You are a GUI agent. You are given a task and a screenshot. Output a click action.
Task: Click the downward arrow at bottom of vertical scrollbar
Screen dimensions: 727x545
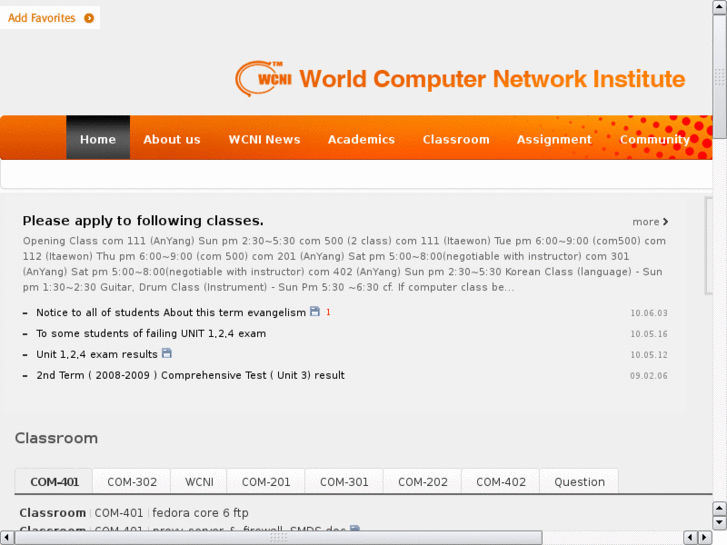(x=719, y=522)
